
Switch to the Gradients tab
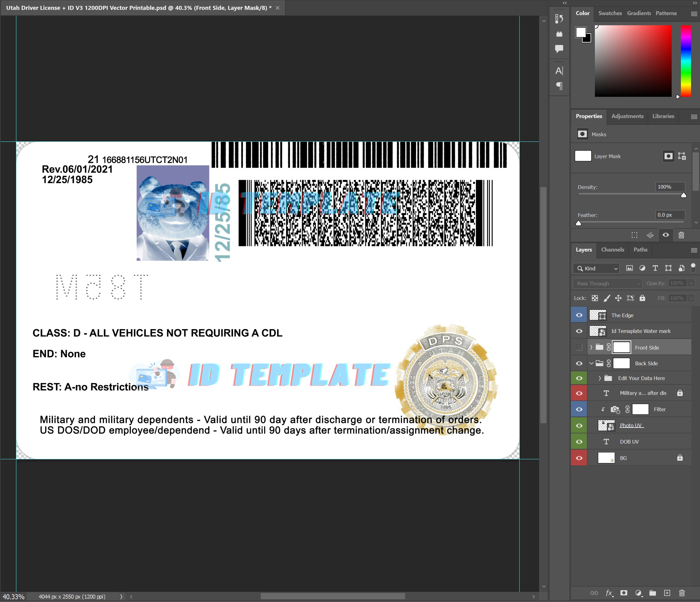pyautogui.click(x=639, y=13)
